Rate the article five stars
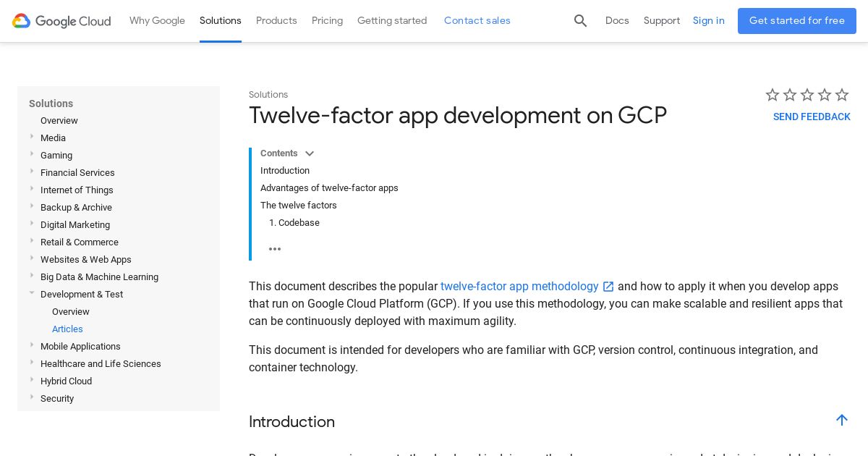This screenshot has width=868, height=456. [x=842, y=95]
